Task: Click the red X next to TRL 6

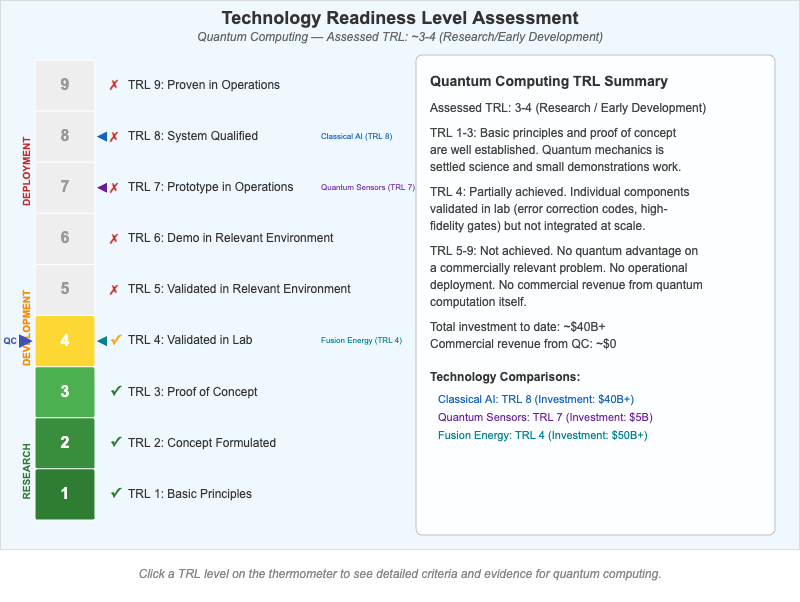Action: point(112,238)
